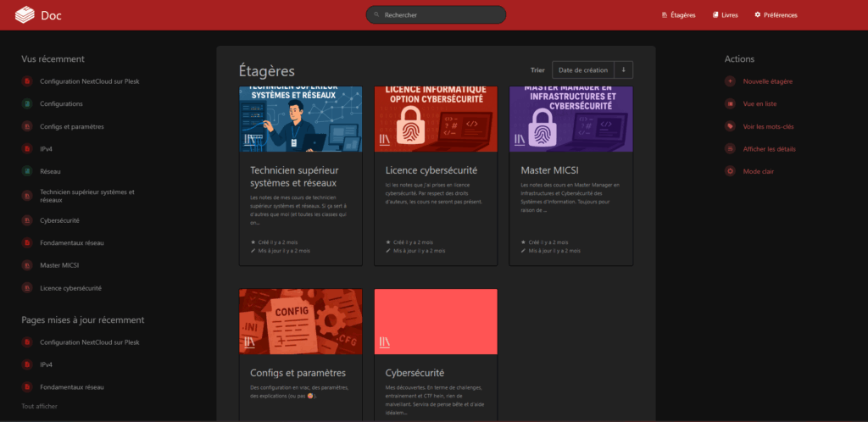This screenshot has width=868, height=422.
Task: Toggle sort direction arrow button
Action: (x=624, y=70)
